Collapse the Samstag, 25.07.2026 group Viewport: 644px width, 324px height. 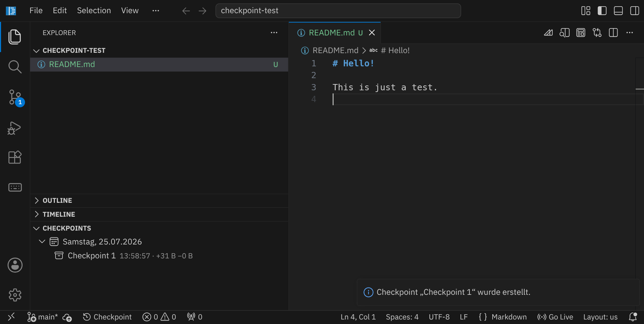pyautogui.click(x=159, y=242)
